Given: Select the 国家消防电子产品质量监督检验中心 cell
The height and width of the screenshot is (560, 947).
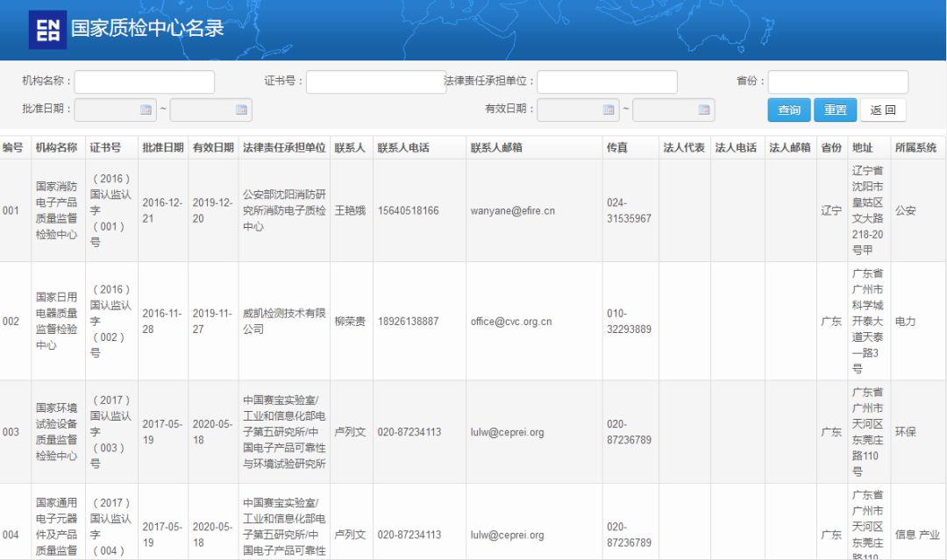Looking at the screenshot, I should [57, 210].
